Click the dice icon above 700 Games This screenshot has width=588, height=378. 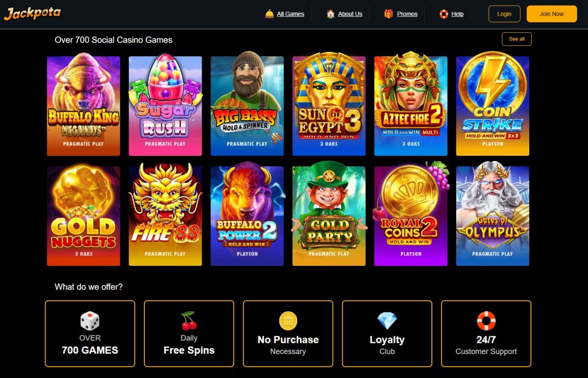[90, 321]
